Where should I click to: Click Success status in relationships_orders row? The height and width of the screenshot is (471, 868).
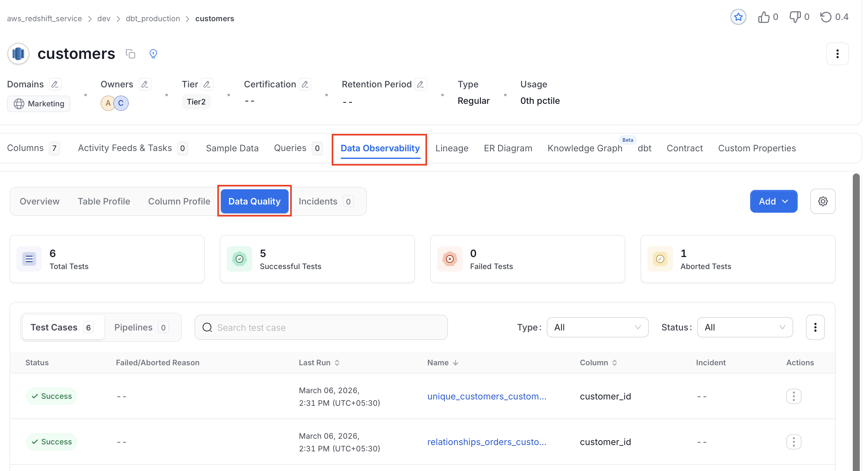(52, 441)
